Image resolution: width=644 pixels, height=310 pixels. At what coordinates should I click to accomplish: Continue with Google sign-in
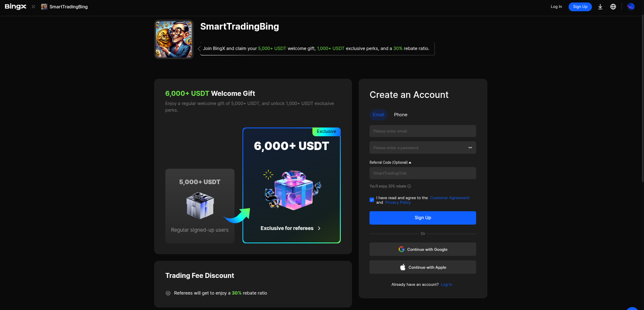click(x=423, y=249)
